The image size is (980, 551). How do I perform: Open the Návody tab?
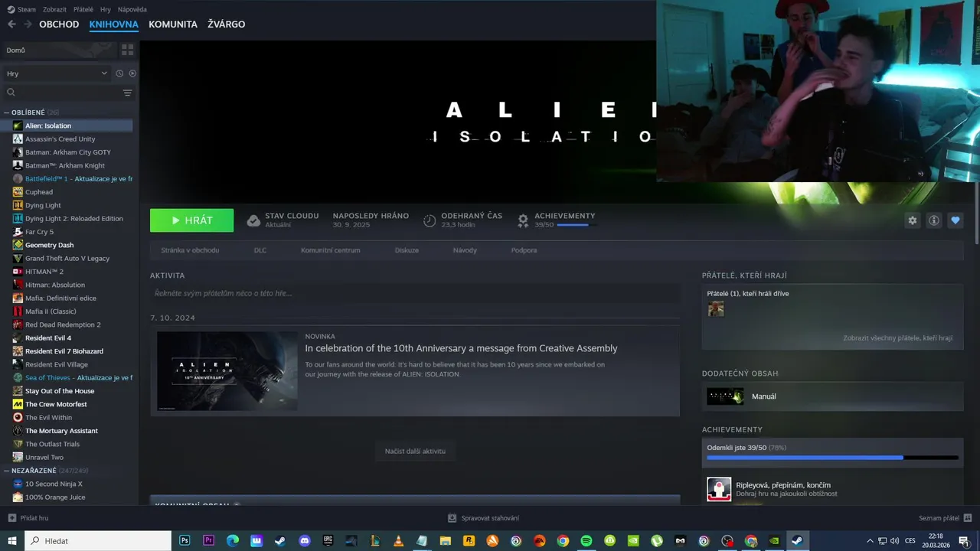pos(465,250)
